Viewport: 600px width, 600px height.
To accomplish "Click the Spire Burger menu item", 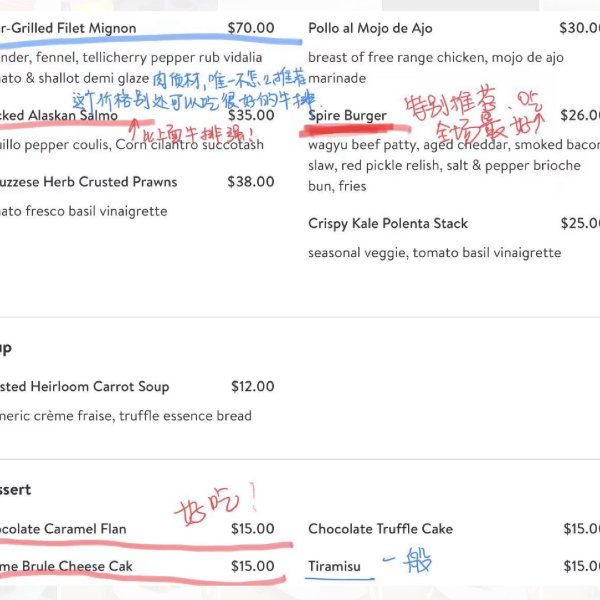I will [x=347, y=116].
